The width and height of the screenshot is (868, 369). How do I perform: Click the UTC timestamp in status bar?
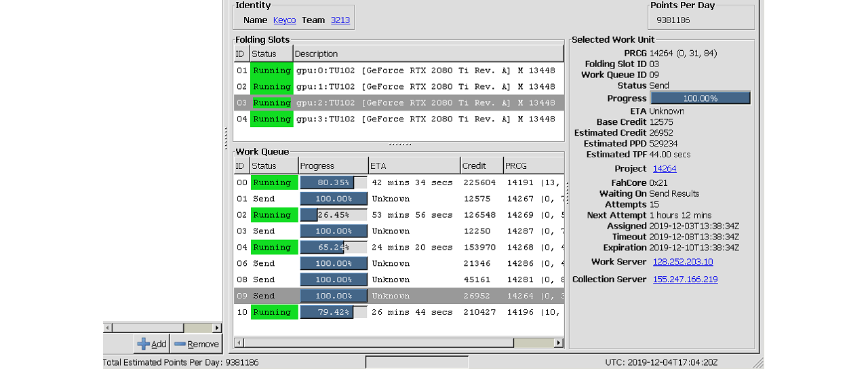661,362
